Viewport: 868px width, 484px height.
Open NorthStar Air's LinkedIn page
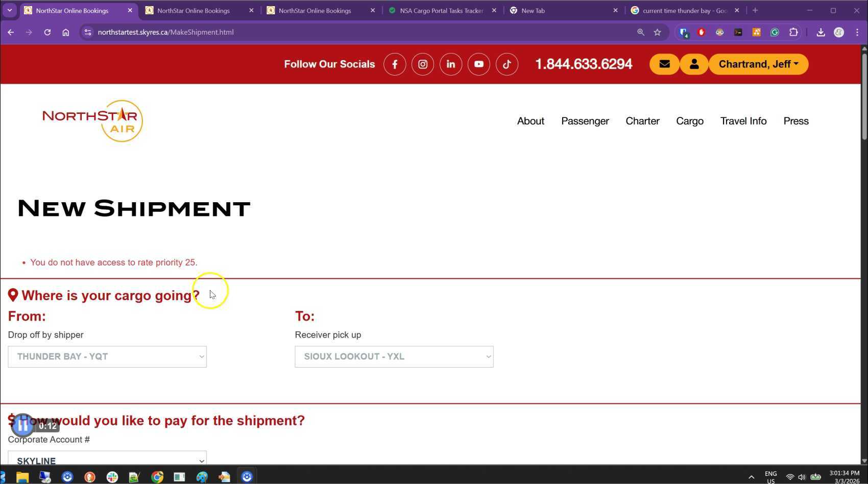[451, 64]
